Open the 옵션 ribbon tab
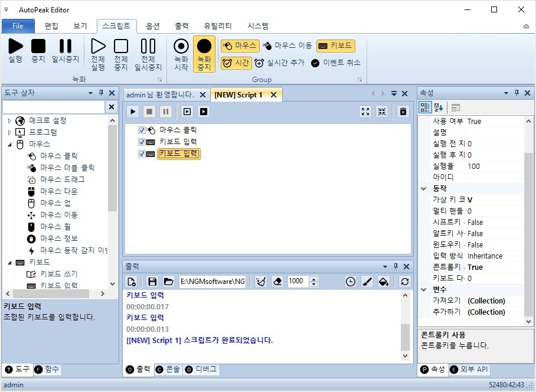Viewport: 536px width, 392px height. (153, 26)
